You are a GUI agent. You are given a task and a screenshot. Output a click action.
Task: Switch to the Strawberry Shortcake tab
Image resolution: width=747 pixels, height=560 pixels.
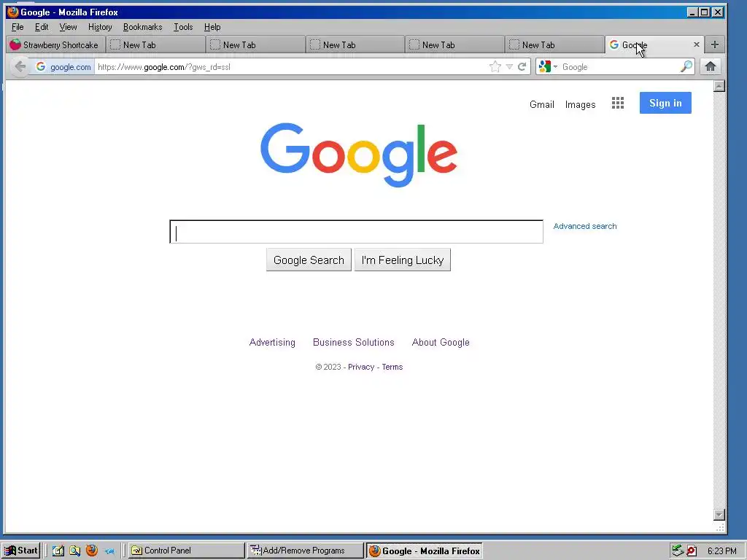tap(55, 44)
